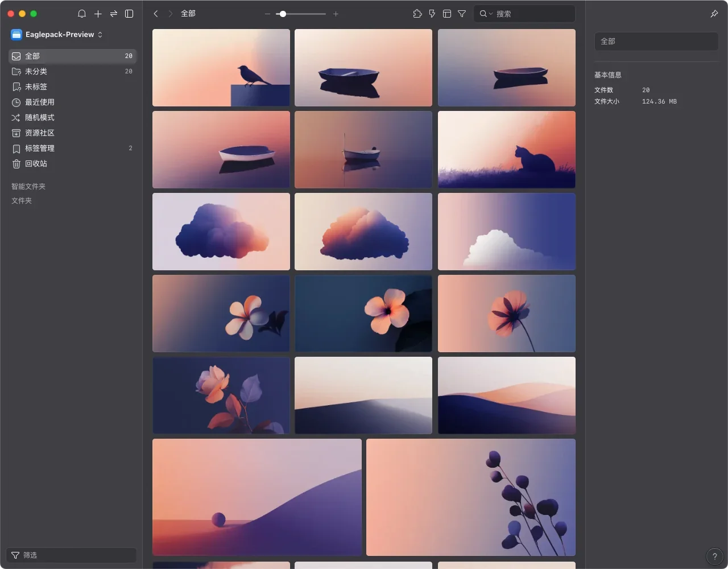This screenshot has height=569, width=728.
Task: Select the cat silhouette thumbnail
Action: [x=506, y=150]
